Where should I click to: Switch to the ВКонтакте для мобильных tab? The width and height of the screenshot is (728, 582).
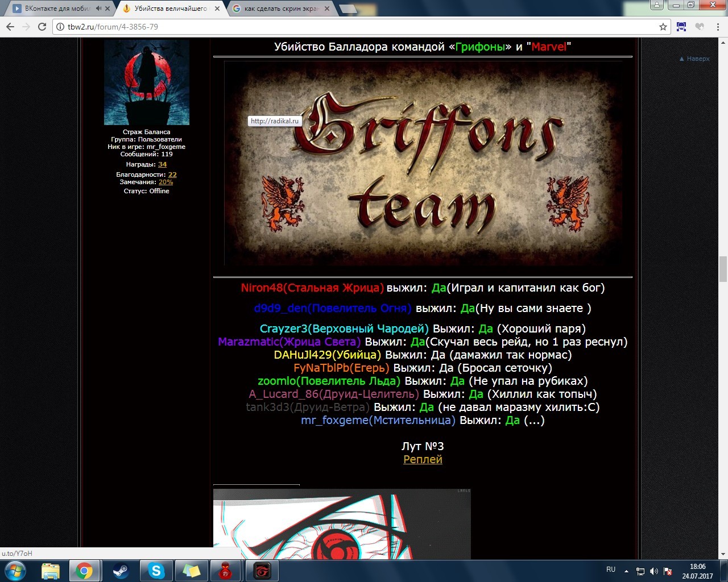tap(57, 9)
